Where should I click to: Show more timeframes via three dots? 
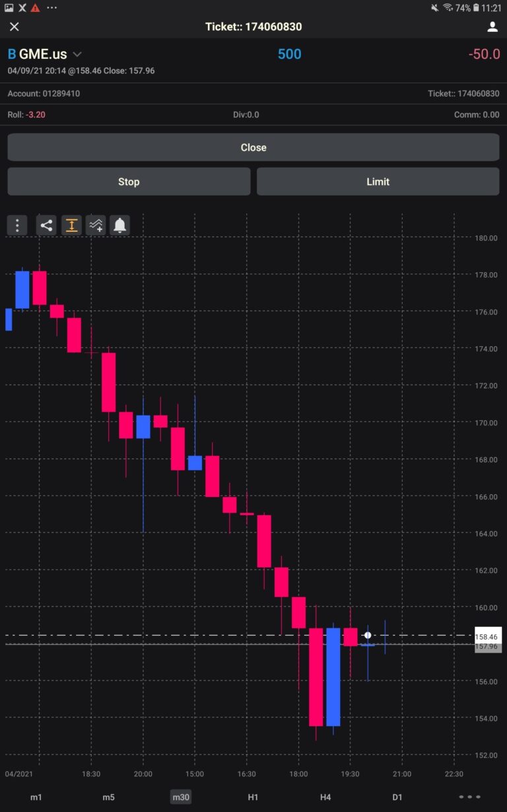coord(470,797)
